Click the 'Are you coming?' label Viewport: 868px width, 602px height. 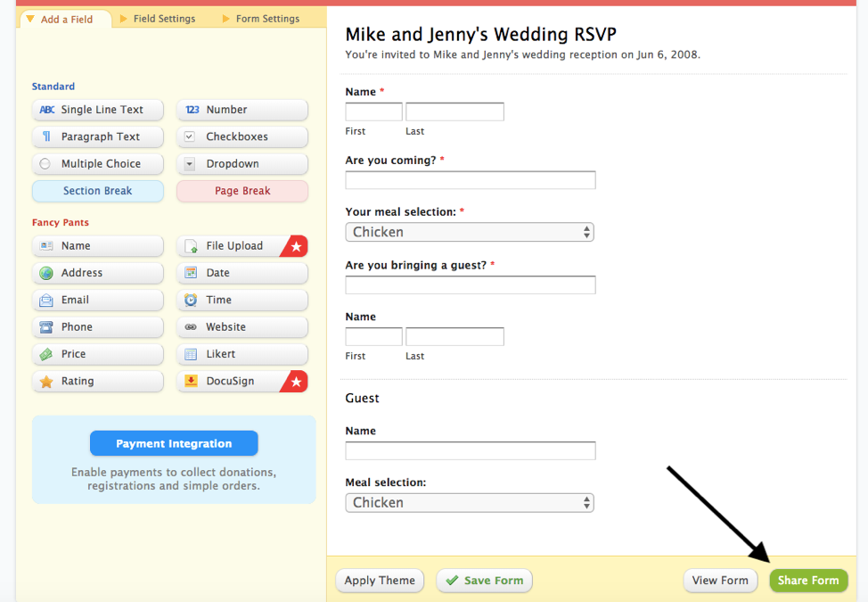click(391, 160)
